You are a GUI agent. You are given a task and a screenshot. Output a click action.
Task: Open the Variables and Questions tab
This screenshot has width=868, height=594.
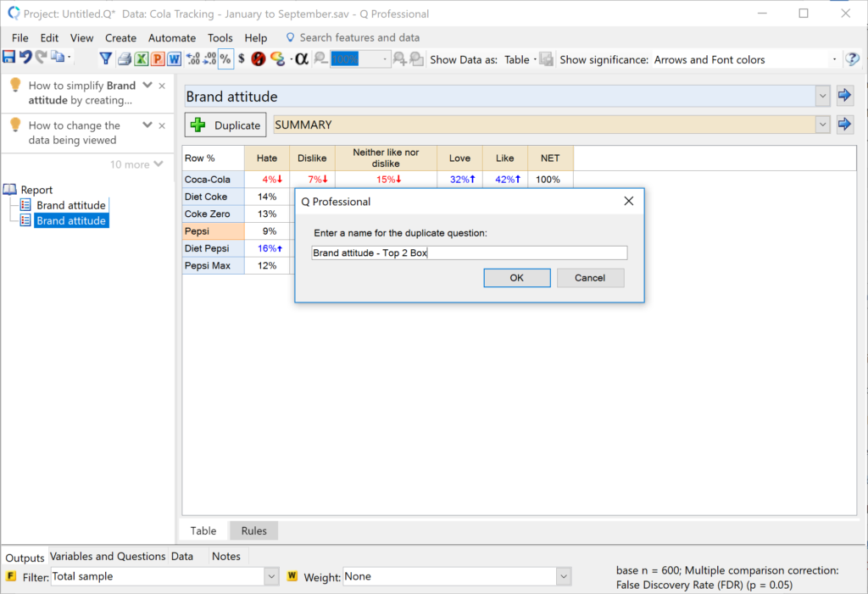click(x=108, y=557)
